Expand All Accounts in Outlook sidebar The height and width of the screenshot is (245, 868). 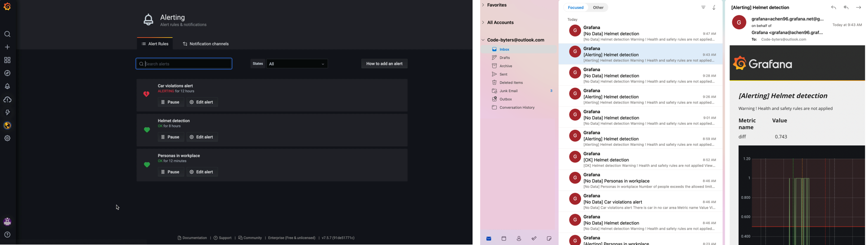[x=483, y=22]
